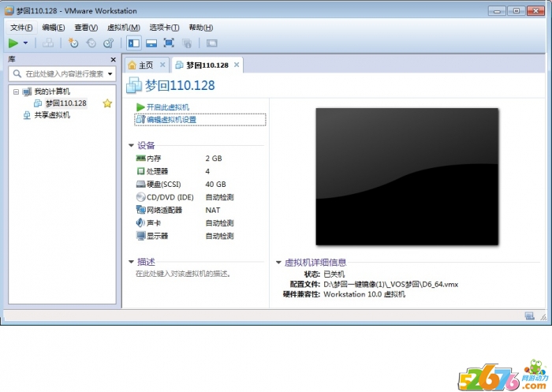Toggle the thumbnail bar view icon

click(151, 43)
